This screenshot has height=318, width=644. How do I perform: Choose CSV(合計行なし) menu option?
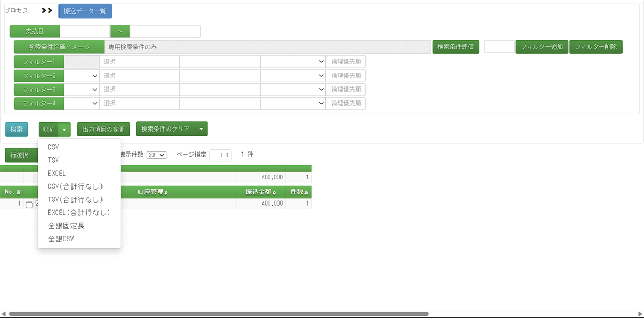[x=79, y=186]
